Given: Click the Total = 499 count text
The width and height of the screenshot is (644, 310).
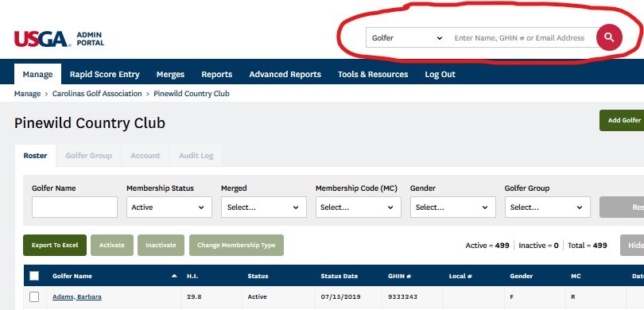Looking at the screenshot, I should (x=588, y=246).
